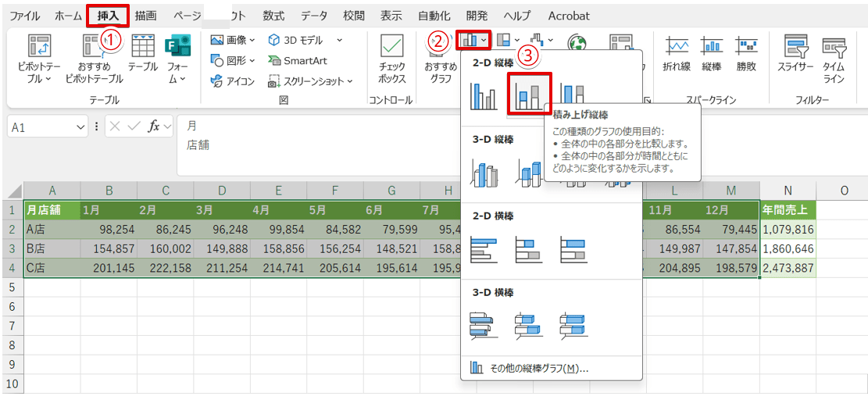Open the ファイル tab

coord(25,16)
